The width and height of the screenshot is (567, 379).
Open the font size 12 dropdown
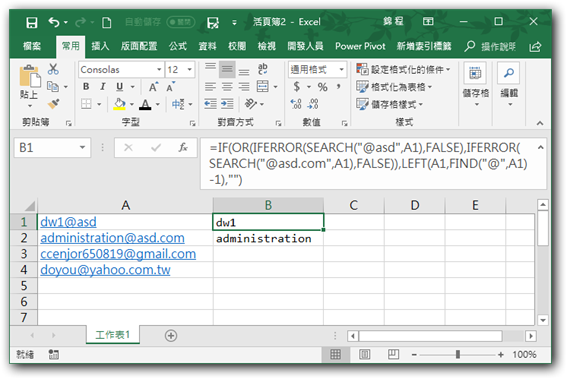point(189,69)
